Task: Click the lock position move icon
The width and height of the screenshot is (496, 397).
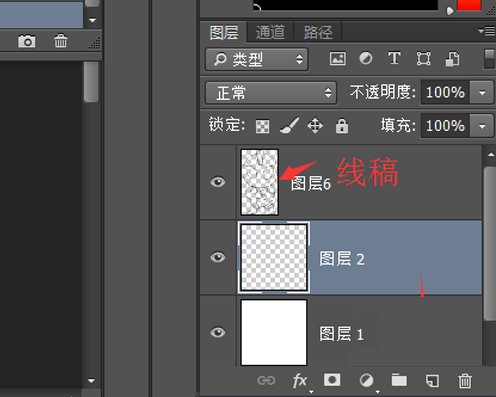Action: 315,126
